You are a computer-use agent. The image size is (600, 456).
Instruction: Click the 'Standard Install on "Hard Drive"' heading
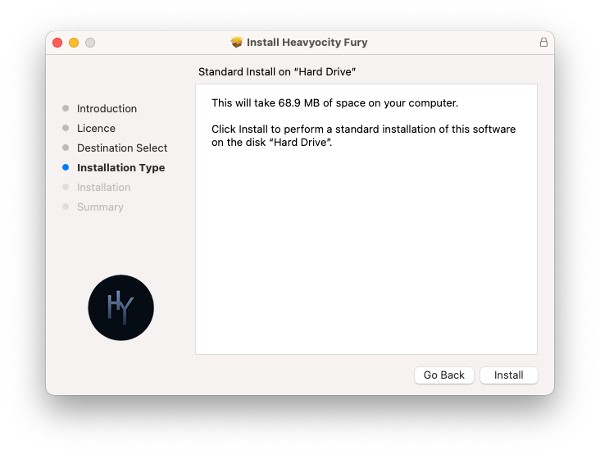click(x=277, y=72)
